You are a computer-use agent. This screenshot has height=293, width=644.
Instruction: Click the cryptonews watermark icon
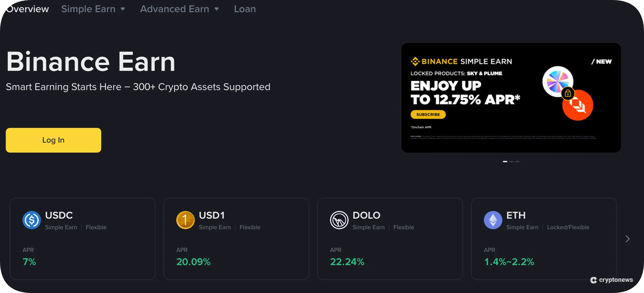coord(594,280)
